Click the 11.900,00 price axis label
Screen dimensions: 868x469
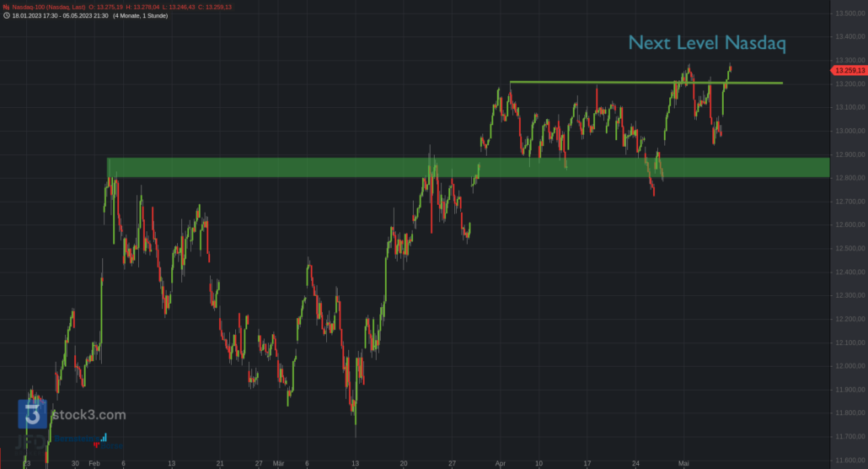point(850,389)
